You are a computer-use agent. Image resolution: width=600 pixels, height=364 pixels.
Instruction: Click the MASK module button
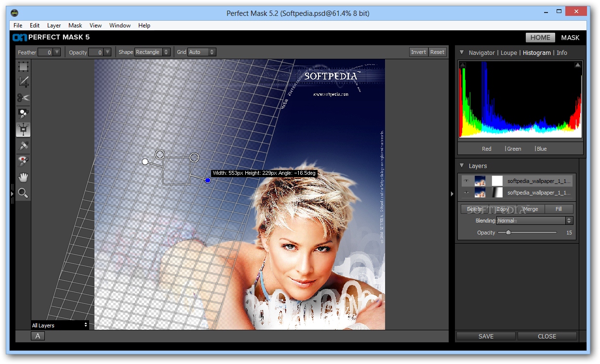570,38
